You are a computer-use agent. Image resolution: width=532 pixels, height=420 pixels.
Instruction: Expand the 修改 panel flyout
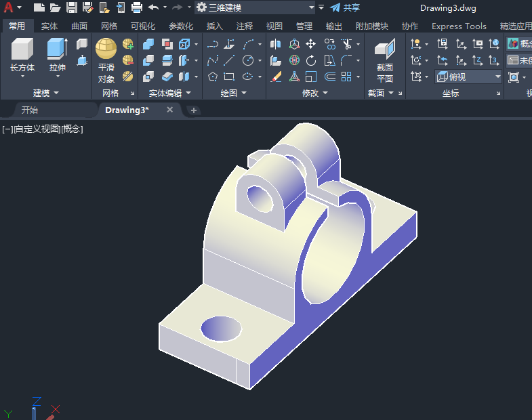click(x=315, y=93)
